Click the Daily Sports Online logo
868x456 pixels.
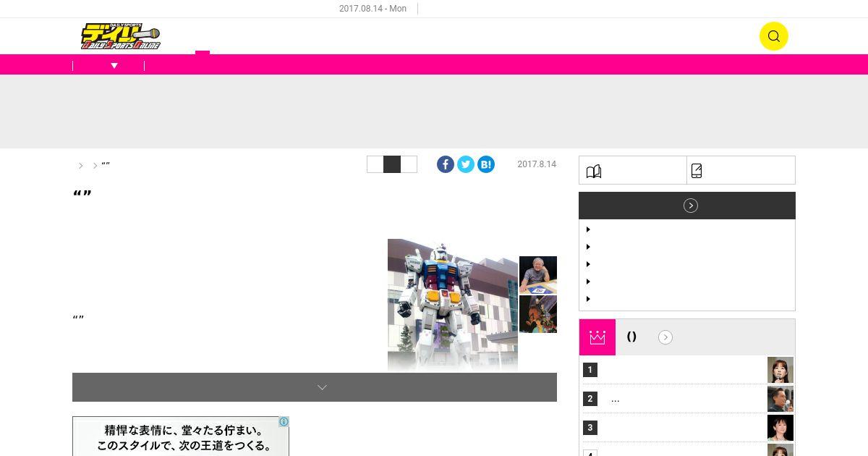(121, 36)
